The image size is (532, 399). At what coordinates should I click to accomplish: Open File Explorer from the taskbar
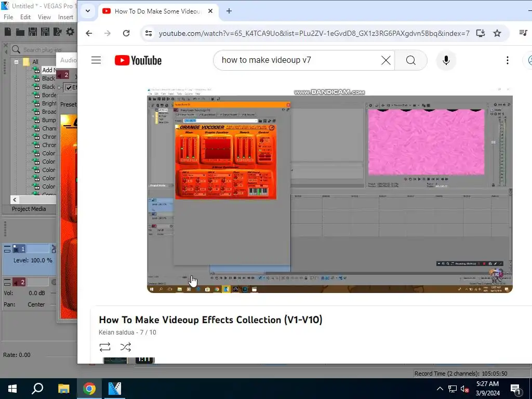coord(63,389)
